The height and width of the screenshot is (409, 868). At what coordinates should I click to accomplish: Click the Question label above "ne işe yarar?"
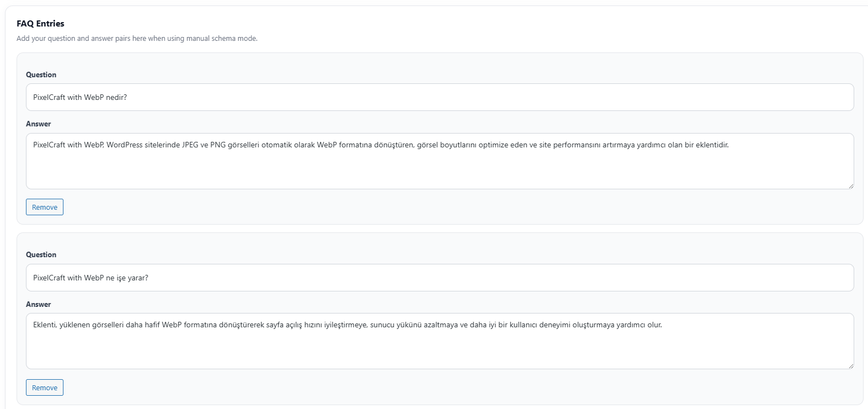coord(41,254)
